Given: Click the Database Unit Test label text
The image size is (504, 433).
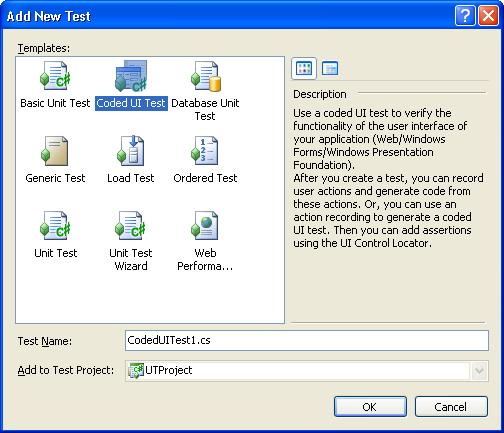Looking at the screenshot, I should point(205,109).
